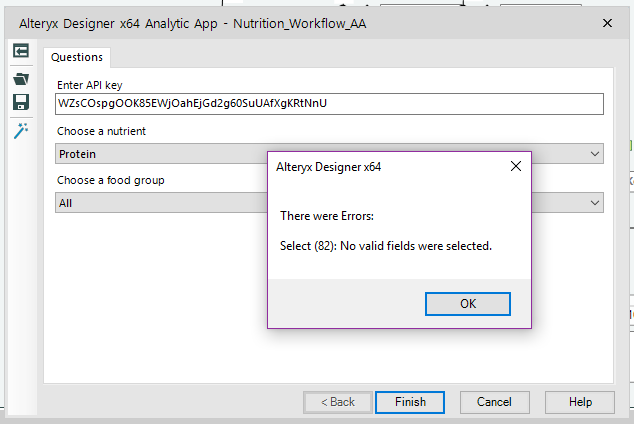Image resolution: width=634 pixels, height=424 pixels.
Task: Expand the Choose a nutrient dropdown arrow
Action: [x=594, y=154]
